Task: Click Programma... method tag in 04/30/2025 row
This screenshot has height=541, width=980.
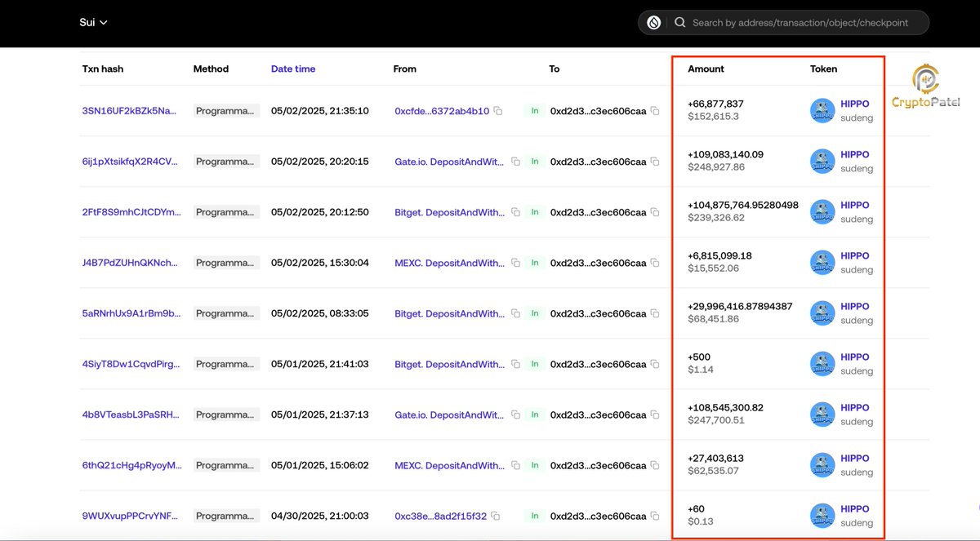Action: [x=226, y=516]
